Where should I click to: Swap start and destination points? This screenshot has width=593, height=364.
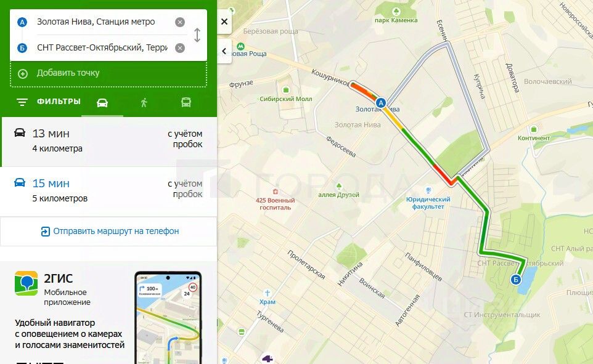click(197, 35)
